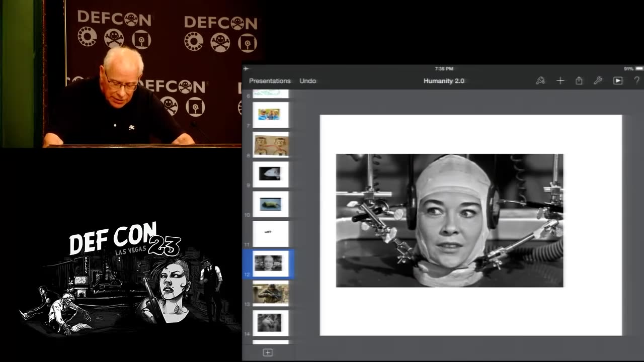Tap the airplane mode icon
This screenshot has width=644, height=362.
[x=246, y=68]
